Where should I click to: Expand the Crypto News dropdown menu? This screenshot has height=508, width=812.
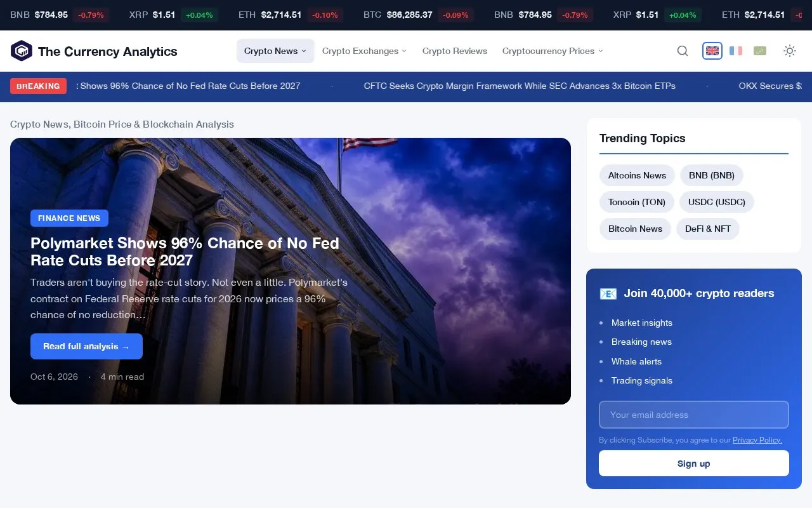(275, 51)
